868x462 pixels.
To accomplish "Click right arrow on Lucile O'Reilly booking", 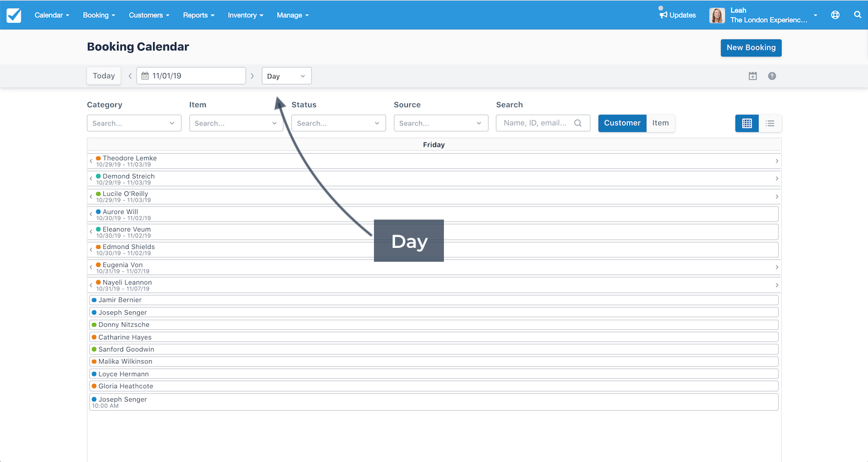I will pos(776,197).
